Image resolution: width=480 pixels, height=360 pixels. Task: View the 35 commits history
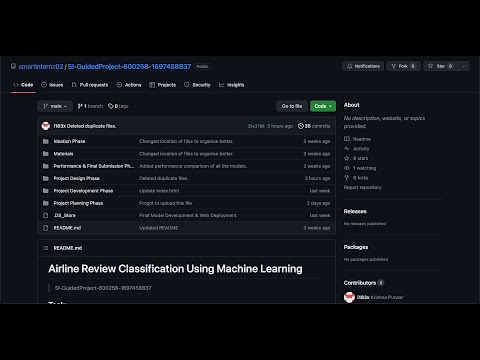314,126
